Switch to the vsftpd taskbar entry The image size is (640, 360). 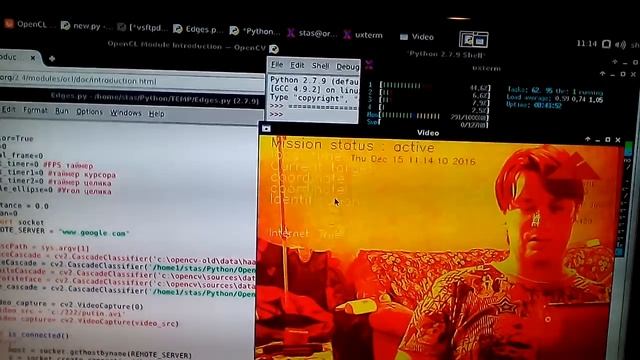tap(142, 28)
